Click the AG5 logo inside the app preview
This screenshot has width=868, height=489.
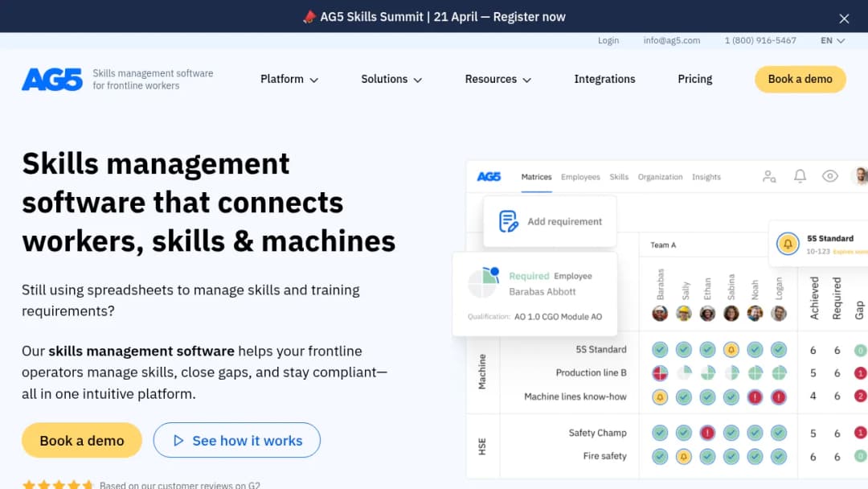[489, 177]
